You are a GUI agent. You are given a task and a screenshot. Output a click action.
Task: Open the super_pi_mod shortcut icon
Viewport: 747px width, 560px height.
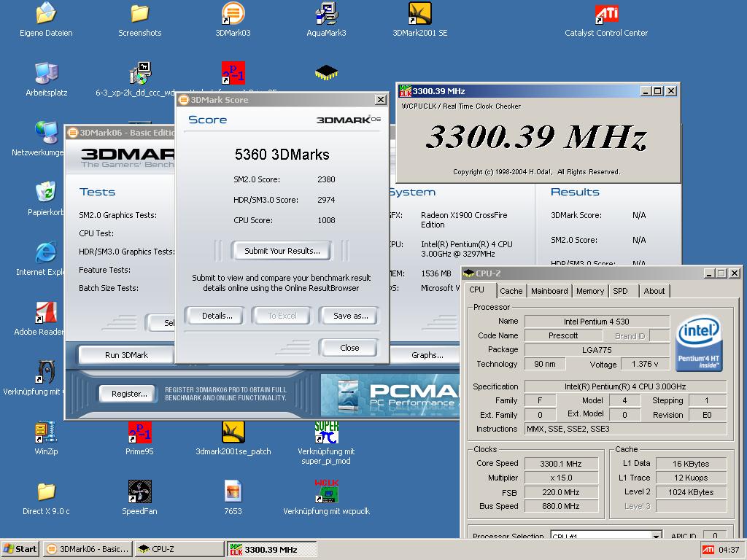[x=326, y=432]
